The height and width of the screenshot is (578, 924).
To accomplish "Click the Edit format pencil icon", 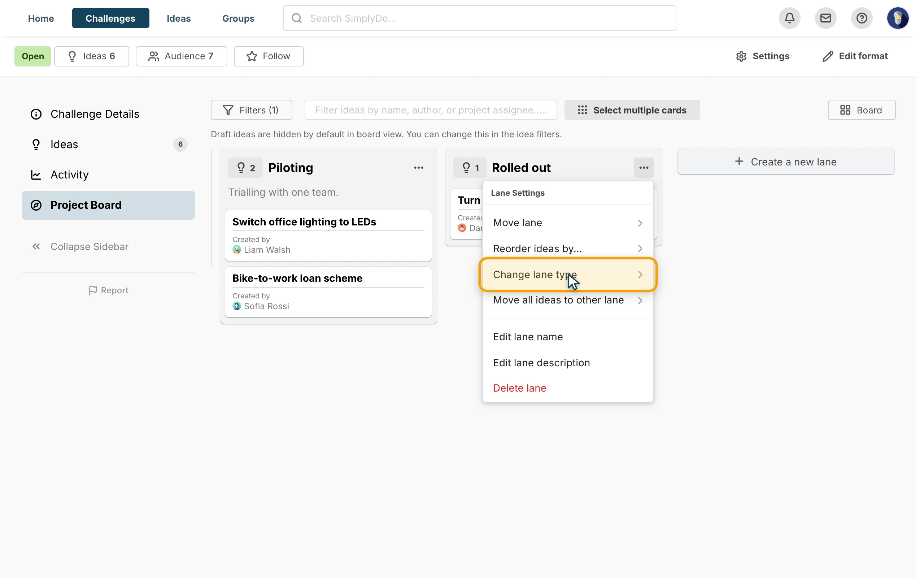I will click(827, 56).
